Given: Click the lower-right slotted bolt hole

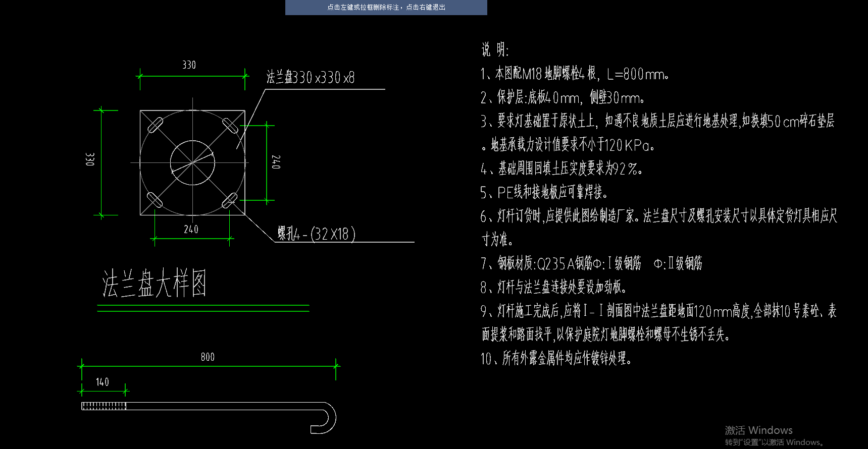Looking at the screenshot, I should (x=230, y=200).
